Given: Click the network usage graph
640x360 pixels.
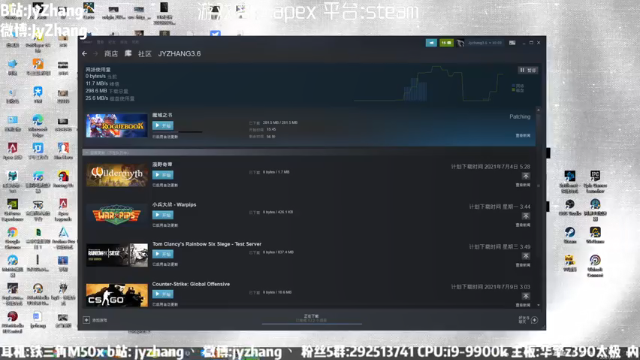Looking at the screenshot, I should point(429,84).
